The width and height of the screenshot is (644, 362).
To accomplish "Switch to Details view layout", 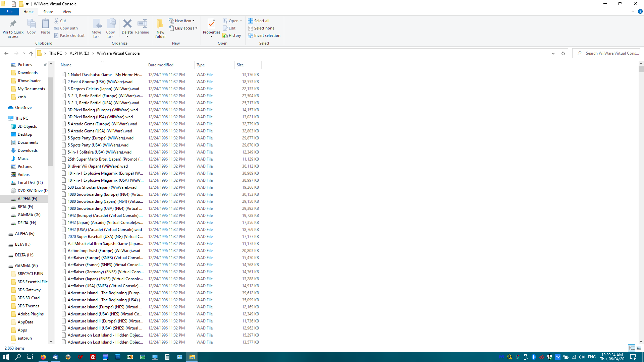I will [632, 348].
